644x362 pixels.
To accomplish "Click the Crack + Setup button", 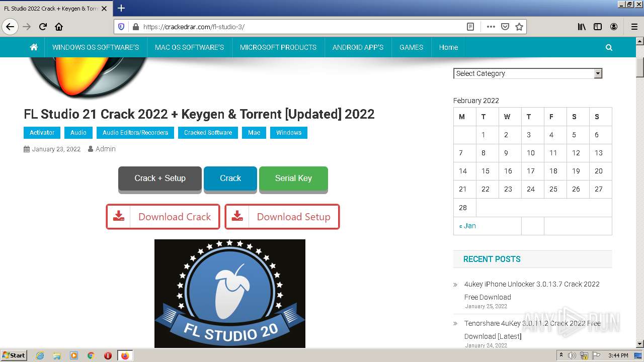I will point(160,179).
